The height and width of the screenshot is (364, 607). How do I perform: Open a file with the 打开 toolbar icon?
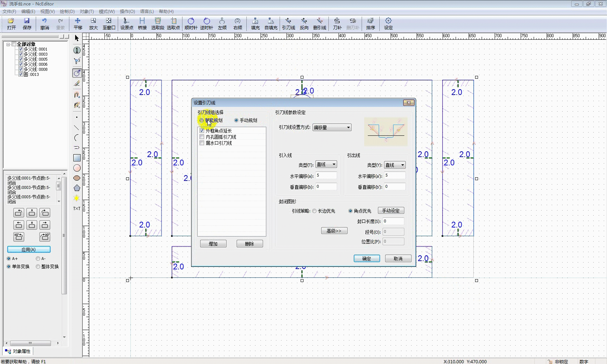click(x=11, y=24)
